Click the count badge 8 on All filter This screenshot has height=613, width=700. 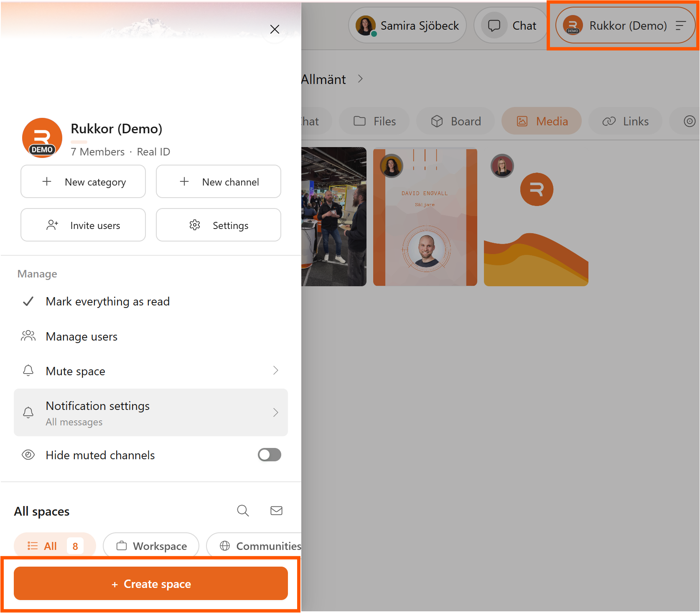(x=75, y=546)
